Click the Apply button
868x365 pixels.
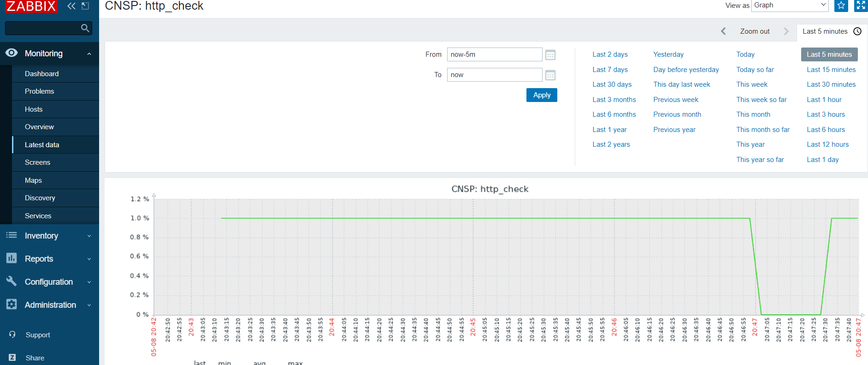542,95
